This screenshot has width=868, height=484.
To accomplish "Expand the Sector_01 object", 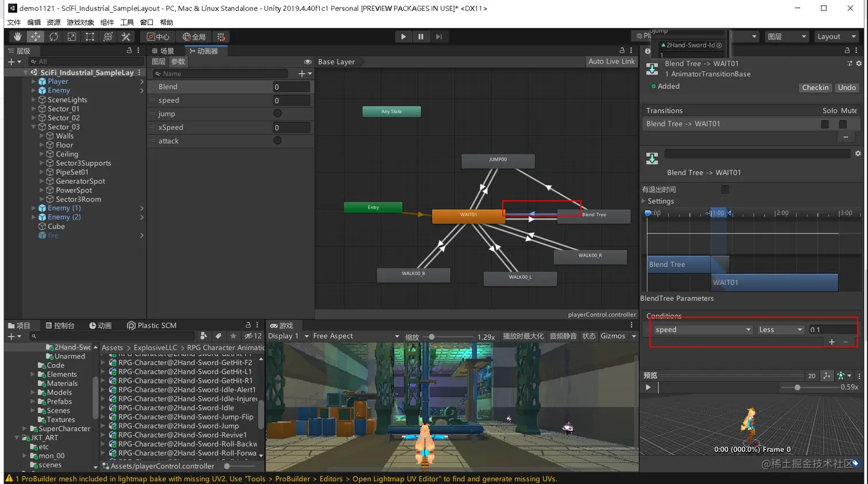I will pyautogui.click(x=33, y=109).
